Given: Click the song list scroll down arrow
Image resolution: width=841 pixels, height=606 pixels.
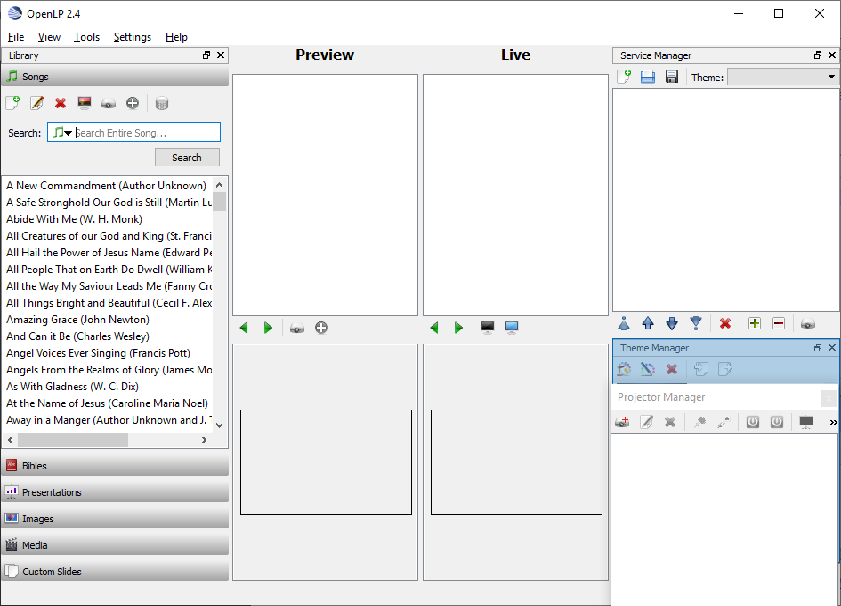Looking at the screenshot, I should 219,425.
